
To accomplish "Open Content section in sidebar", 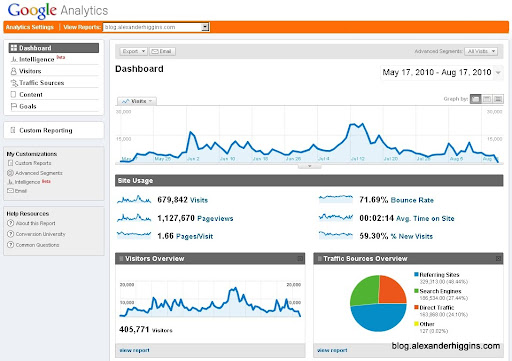I will pos(31,95).
